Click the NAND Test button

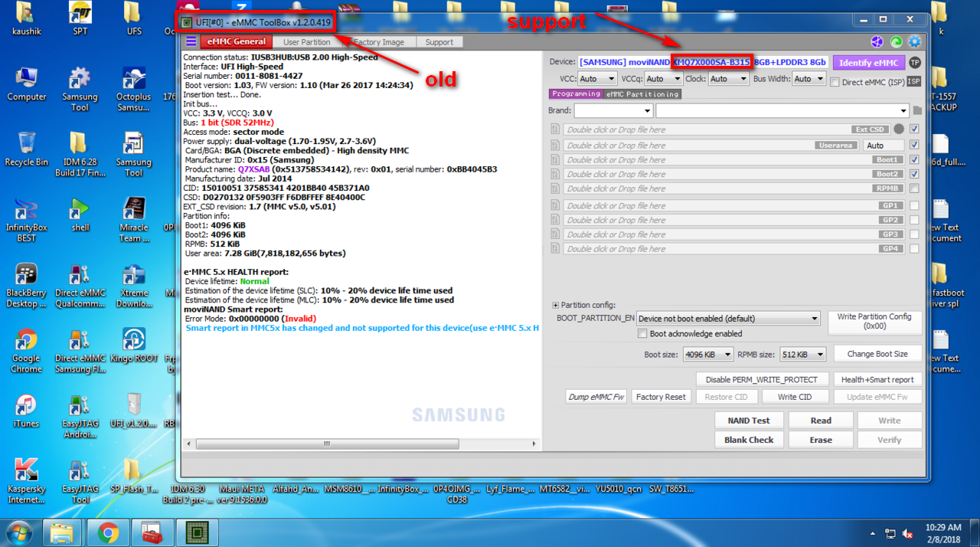(x=749, y=421)
